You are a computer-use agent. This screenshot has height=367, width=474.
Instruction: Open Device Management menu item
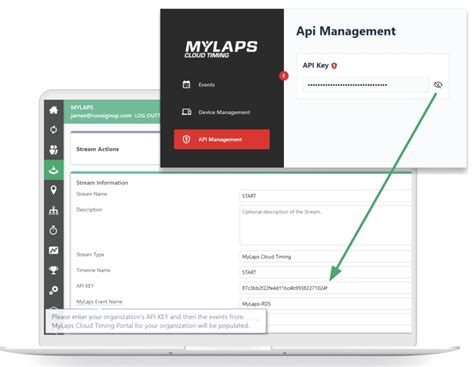(x=224, y=112)
